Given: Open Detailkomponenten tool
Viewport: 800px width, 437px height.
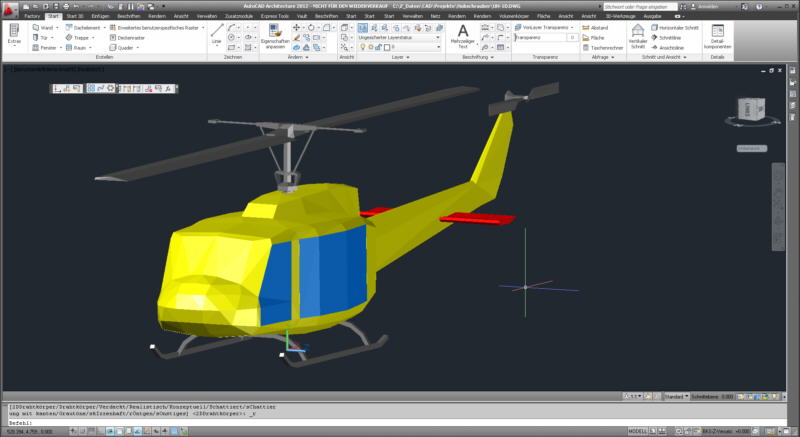Looking at the screenshot, I should pos(717,36).
